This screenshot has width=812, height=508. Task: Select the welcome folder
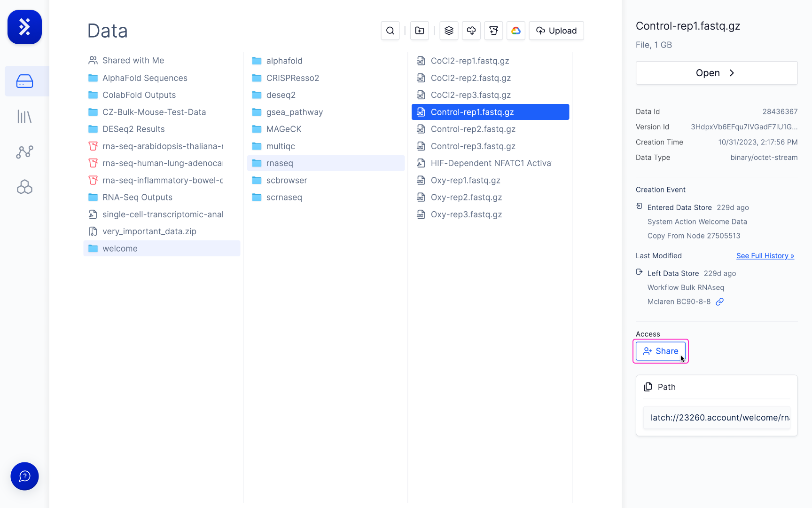(162, 248)
